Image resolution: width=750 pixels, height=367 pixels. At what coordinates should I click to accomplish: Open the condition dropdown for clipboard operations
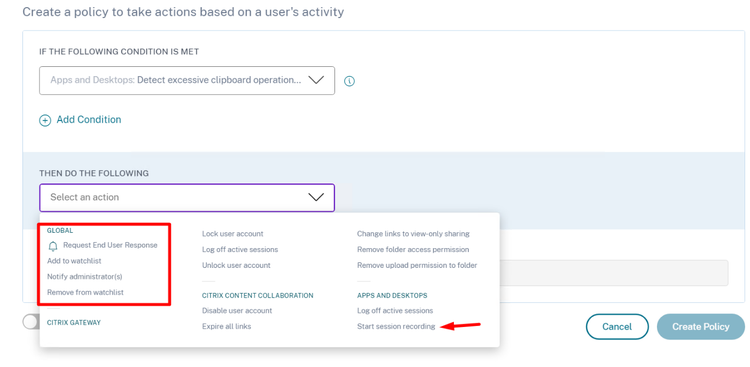(x=187, y=80)
